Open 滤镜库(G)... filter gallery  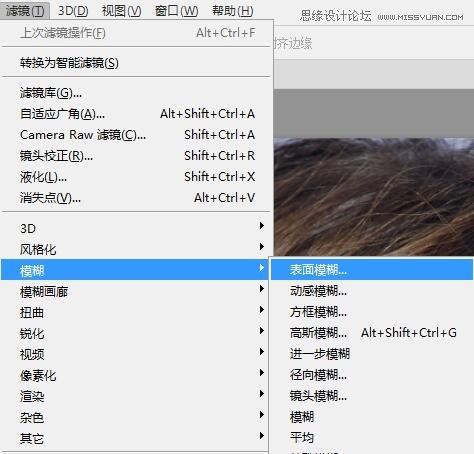coord(136,93)
